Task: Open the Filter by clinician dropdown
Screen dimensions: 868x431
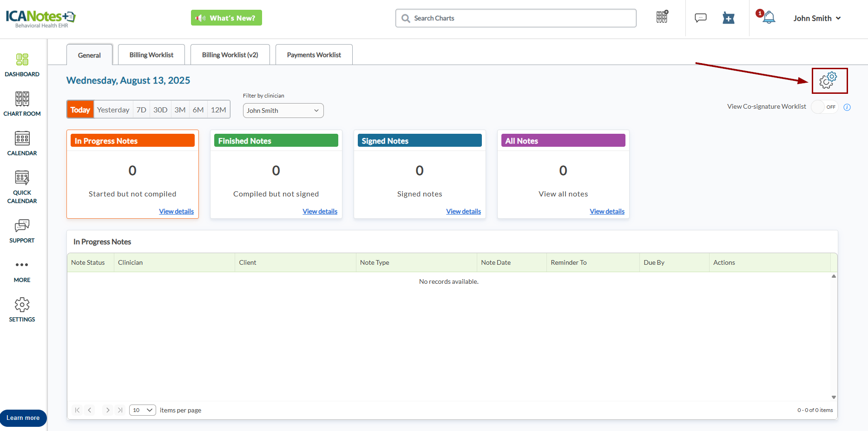Action: click(283, 111)
